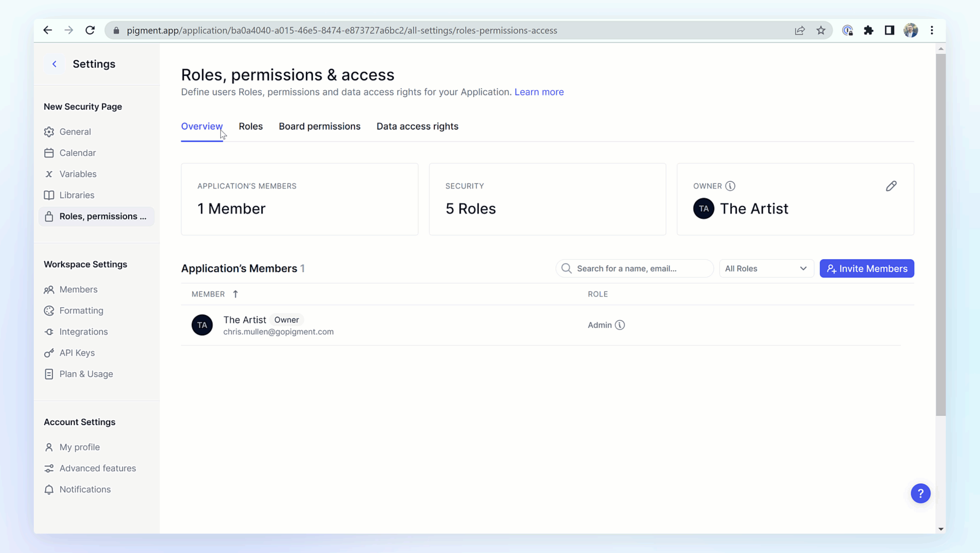Bookmark the page with star icon
This screenshot has height=553, width=980.
point(821,30)
